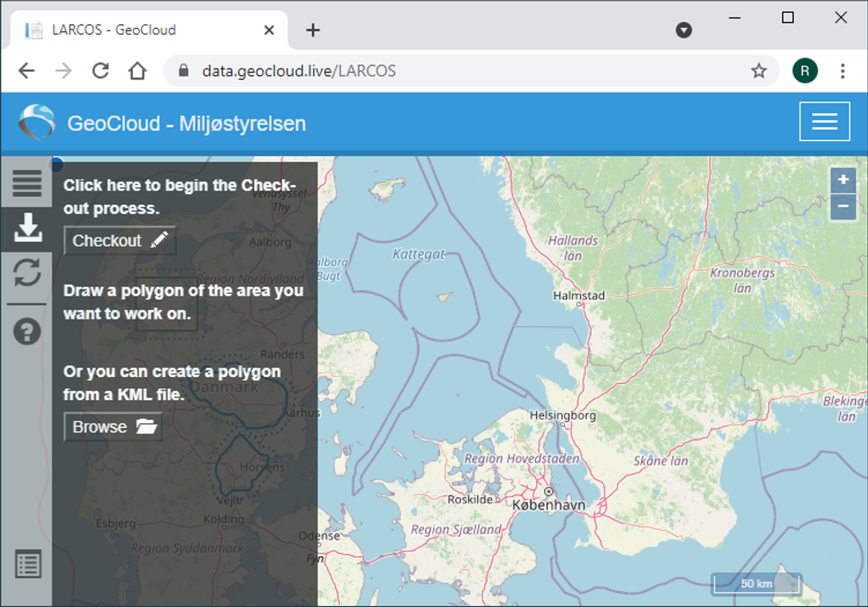Viewport: 868px width, 608px height.
Task: Click the Helsingborg label on the map
Action: tap(562, 415)
